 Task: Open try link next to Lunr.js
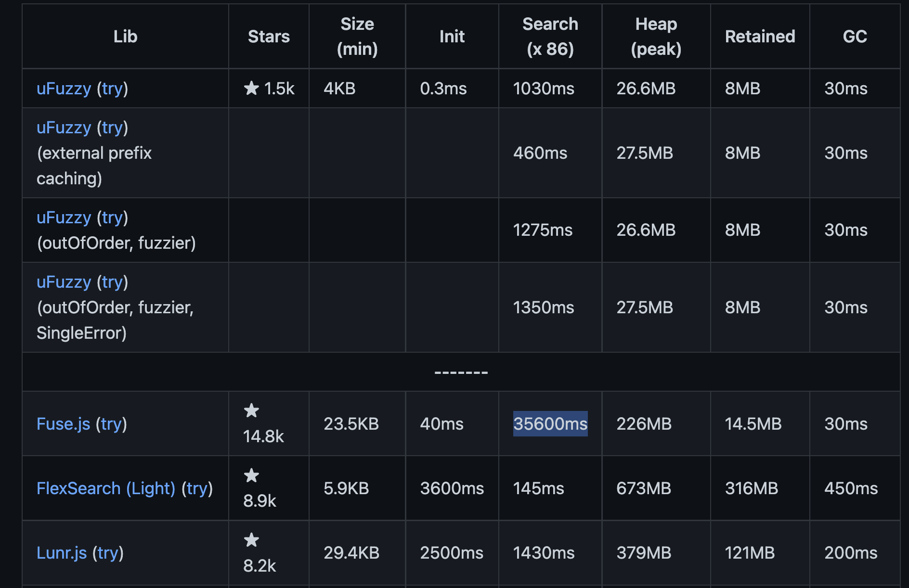(108, 553)
